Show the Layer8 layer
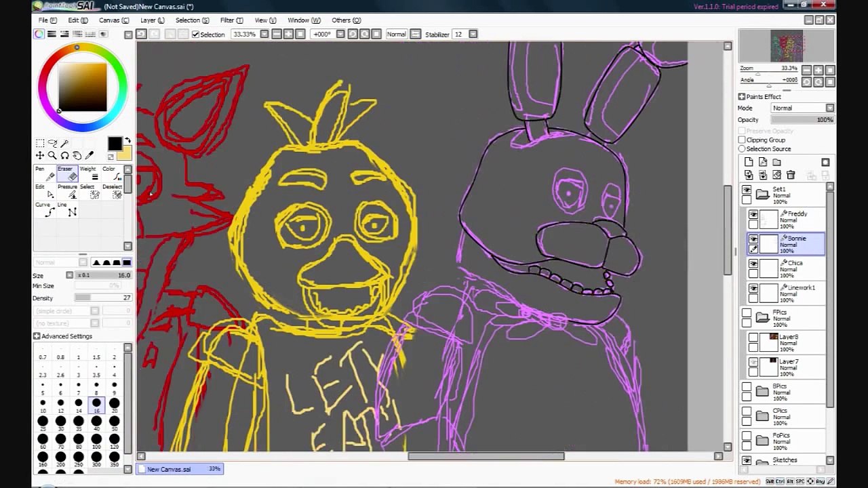The image size is (868, 488). (753, 338)
